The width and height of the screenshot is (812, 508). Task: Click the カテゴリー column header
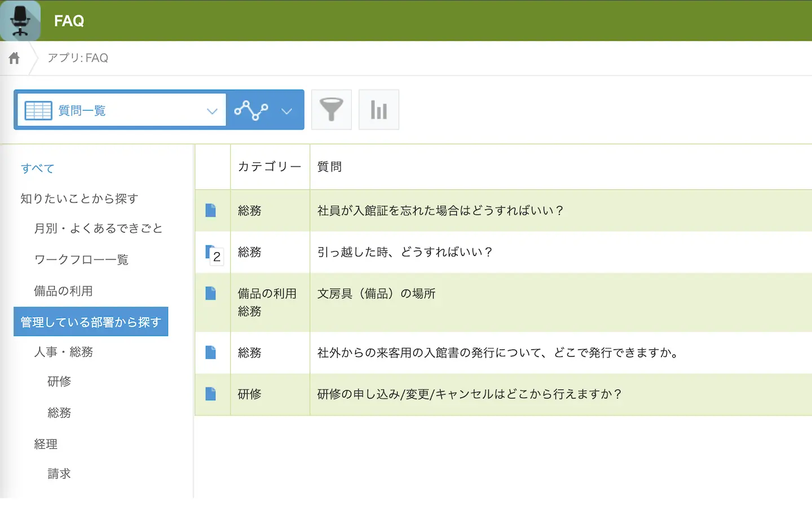(x=270, y=167)
